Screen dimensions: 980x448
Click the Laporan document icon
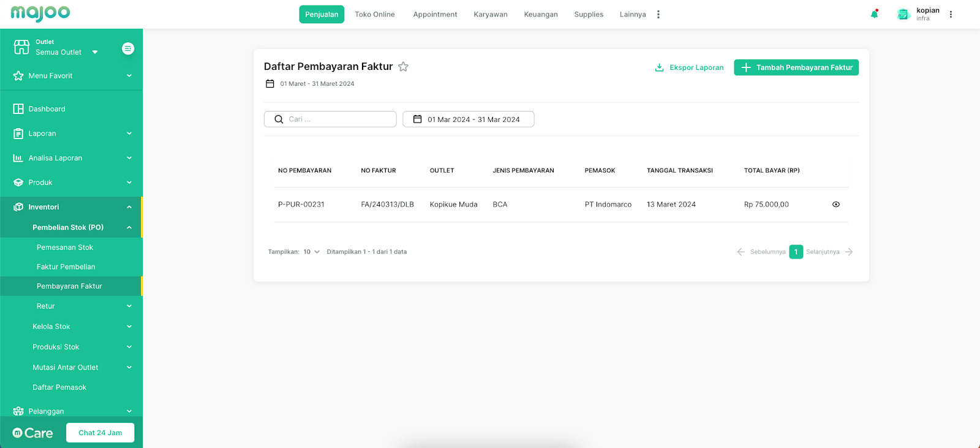18,134
